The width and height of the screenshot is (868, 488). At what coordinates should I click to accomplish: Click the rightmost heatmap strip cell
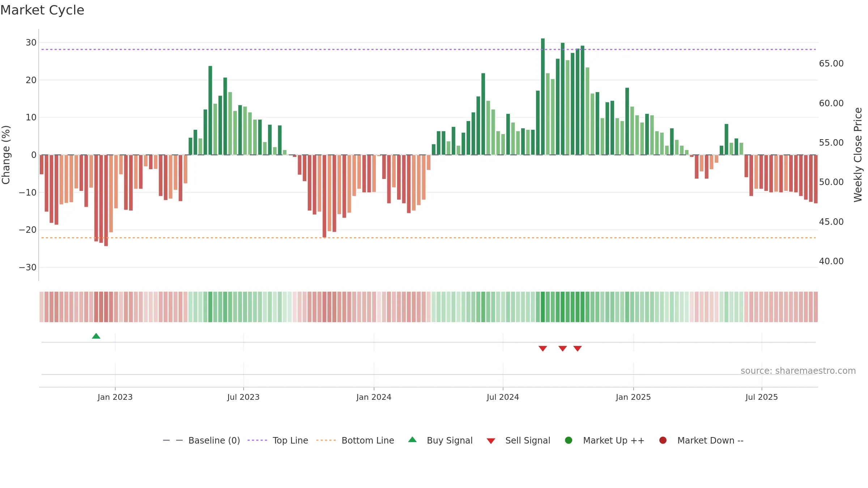point(816,307)
